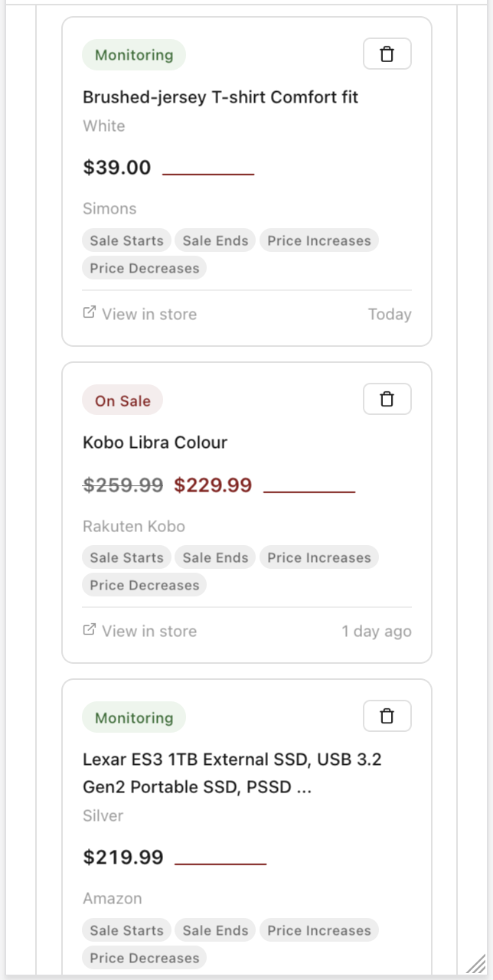The width and height of the screenshot is (493, 980).
Task: Toggle "Sale Ends" alert on the T-shirt card
Action: click(x=214, y=240)
